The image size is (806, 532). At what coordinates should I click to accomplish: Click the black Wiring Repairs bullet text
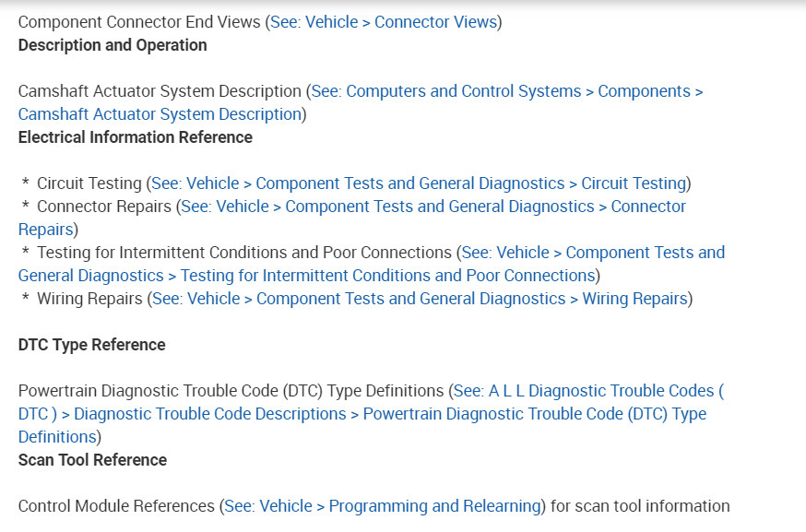[x=89, y=299]
